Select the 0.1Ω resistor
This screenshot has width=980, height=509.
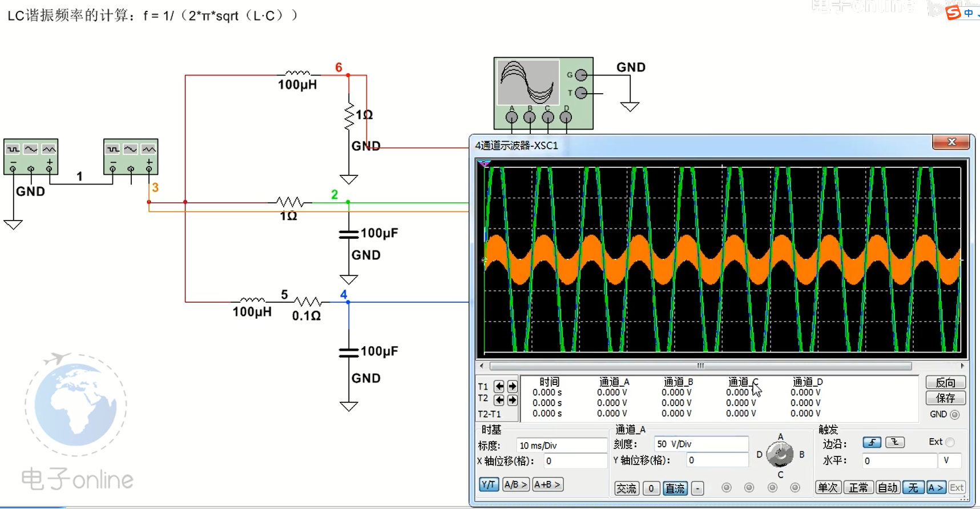308,302
